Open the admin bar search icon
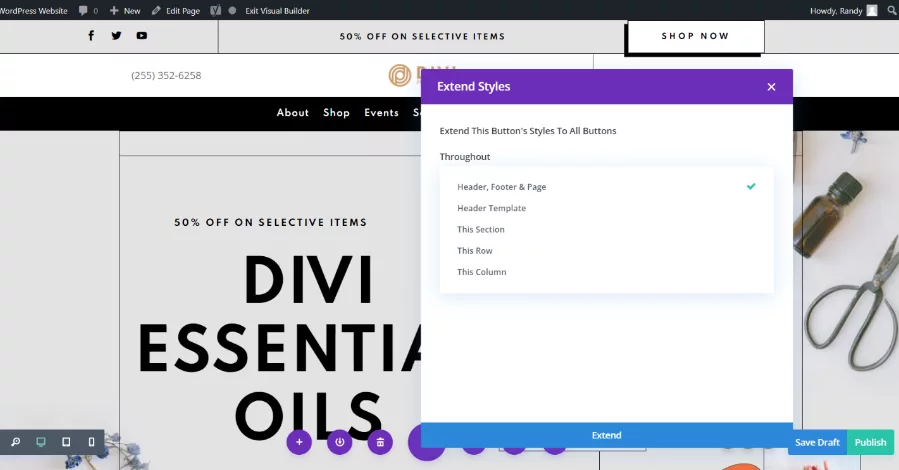899x470 pixels. click(892, 10)
